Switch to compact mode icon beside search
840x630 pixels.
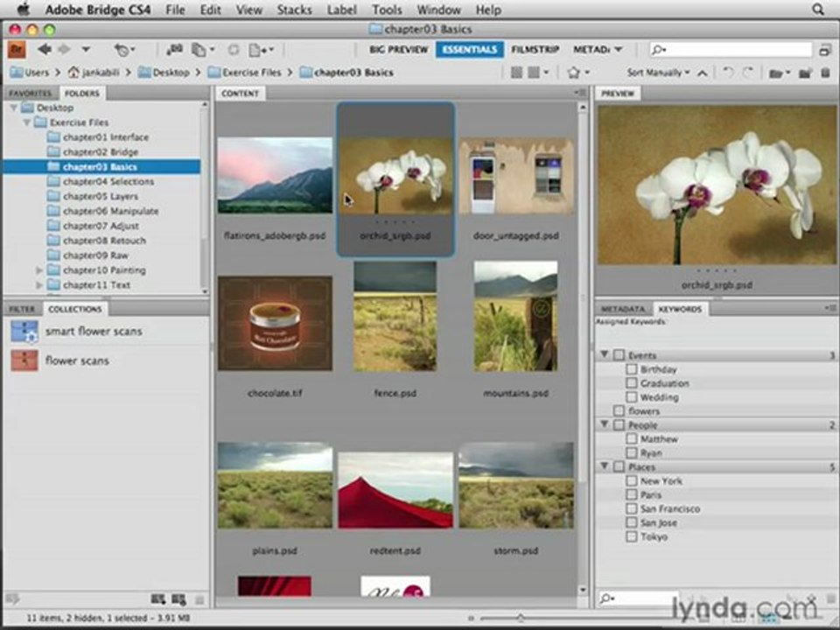click(x=825, y=50)
